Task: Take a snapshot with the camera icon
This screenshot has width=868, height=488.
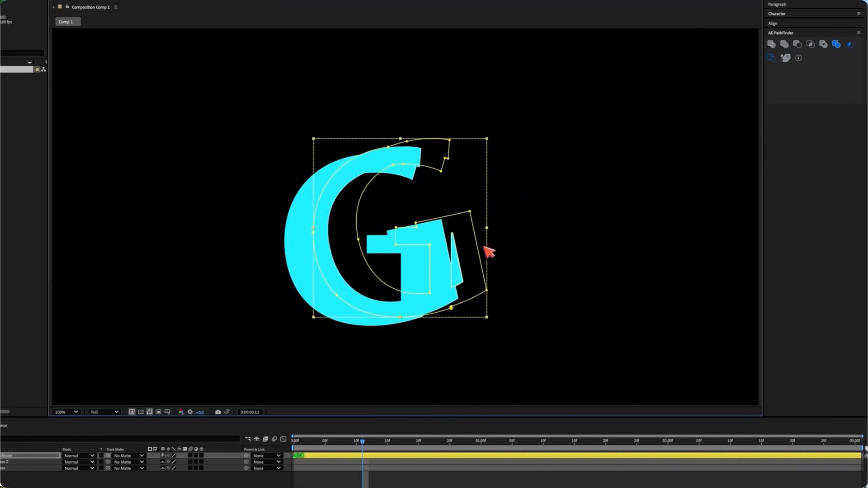Action: click(218, 412)
